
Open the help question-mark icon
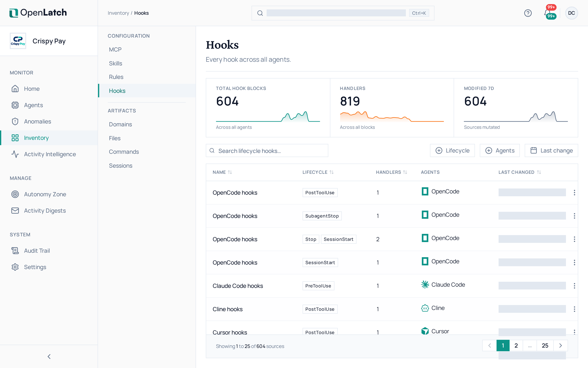pos(528,13)
